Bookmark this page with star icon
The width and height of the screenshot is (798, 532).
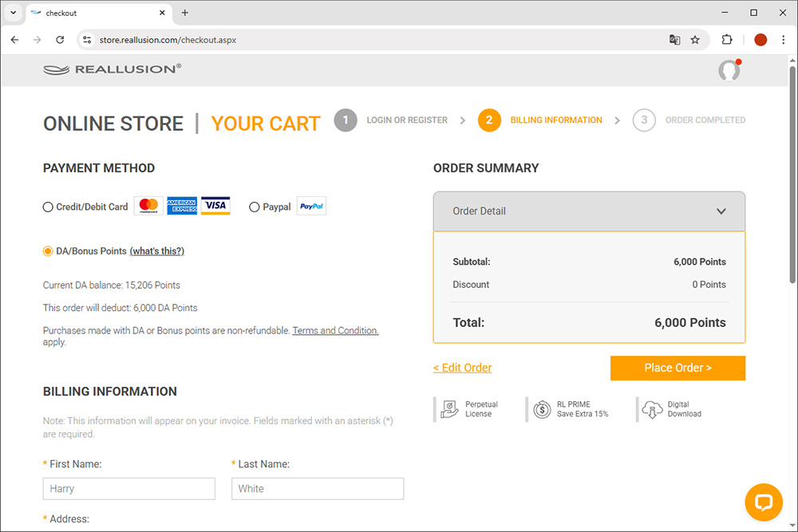(695, 40)
